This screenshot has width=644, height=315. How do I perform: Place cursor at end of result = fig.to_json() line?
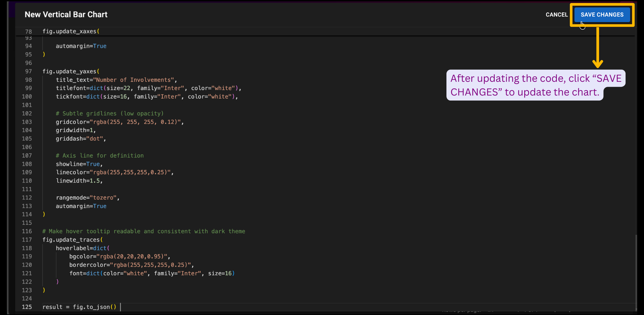click(117, 307)
